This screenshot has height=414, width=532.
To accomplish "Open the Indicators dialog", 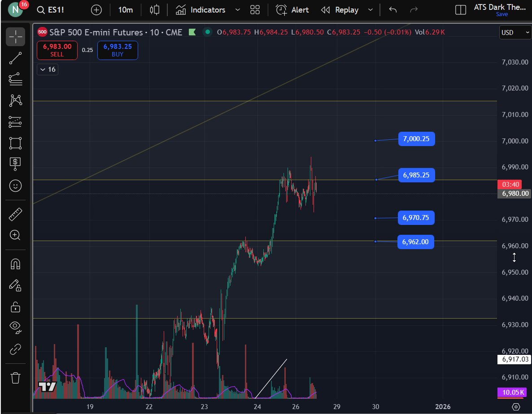I will click(x=201, y=10).
